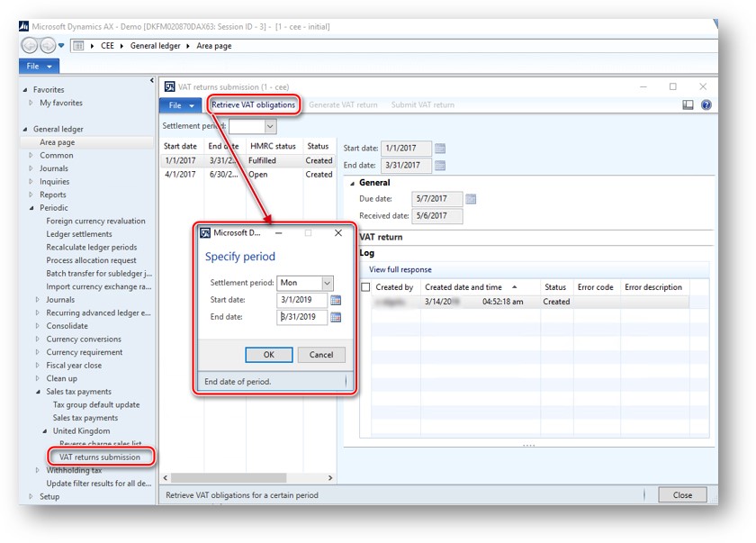The height and width of the screenshot is (543, 756).
Task: Open the main File menu
Action: [x=39, y=66]
